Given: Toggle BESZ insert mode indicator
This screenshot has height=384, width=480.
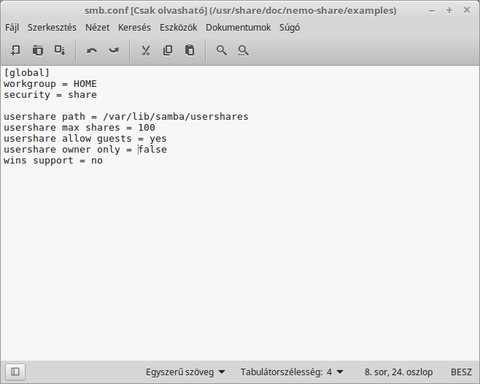Looking at the screenshot, I should coord(461,372).
